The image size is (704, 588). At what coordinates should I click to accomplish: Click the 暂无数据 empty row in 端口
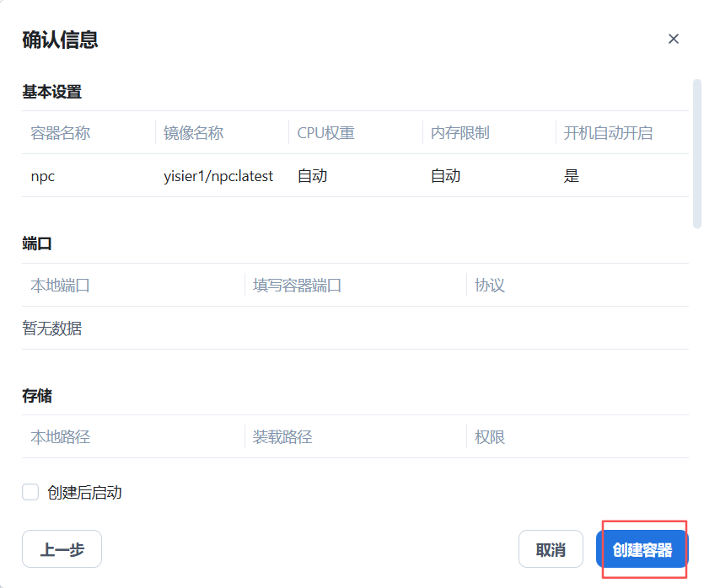52,329
